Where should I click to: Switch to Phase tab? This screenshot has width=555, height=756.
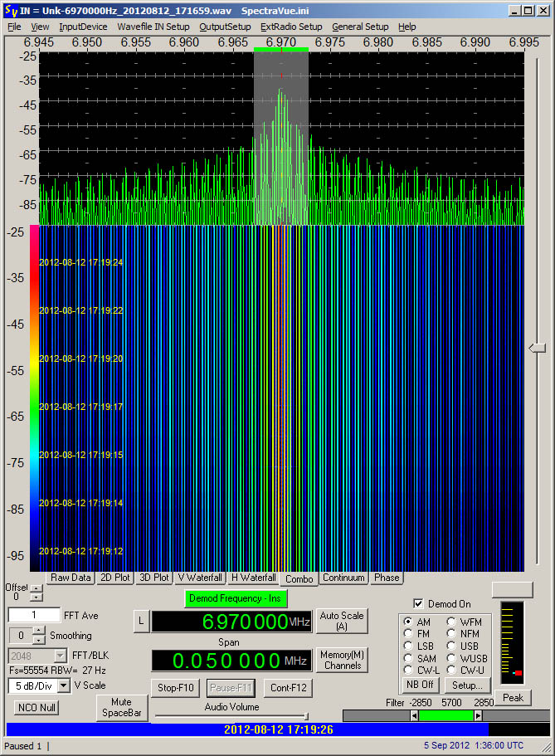pos(387,578)
